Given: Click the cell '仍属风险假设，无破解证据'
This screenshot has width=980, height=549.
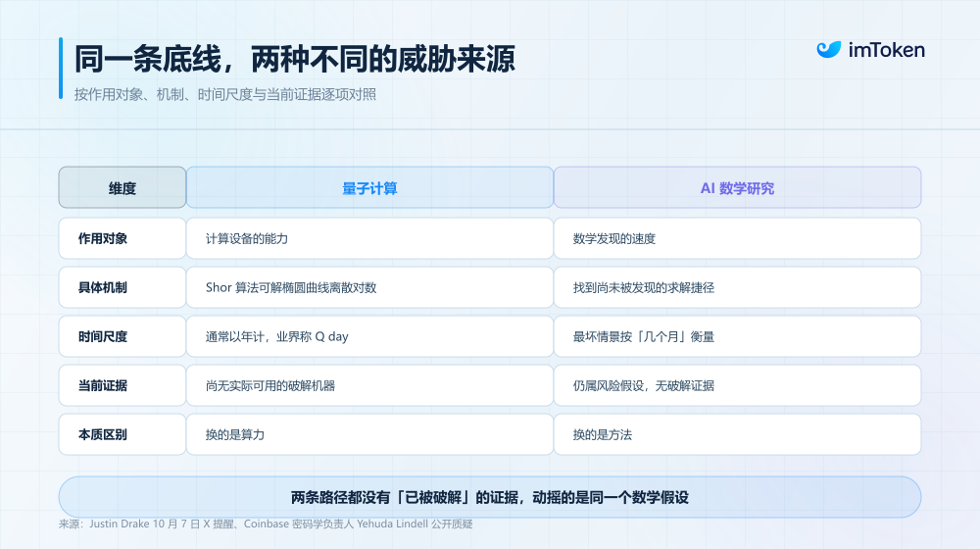Looking at the screenshot, I should point(737,385).
